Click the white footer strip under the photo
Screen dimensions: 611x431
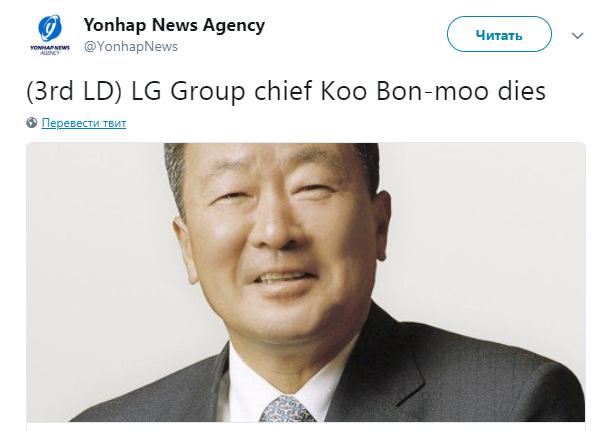[x=306, y=426]
